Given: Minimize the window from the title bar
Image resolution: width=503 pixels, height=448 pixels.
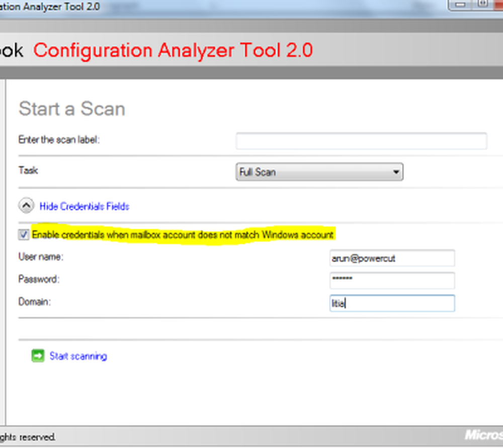Looking at the screenshot, I should pos(460,5).
